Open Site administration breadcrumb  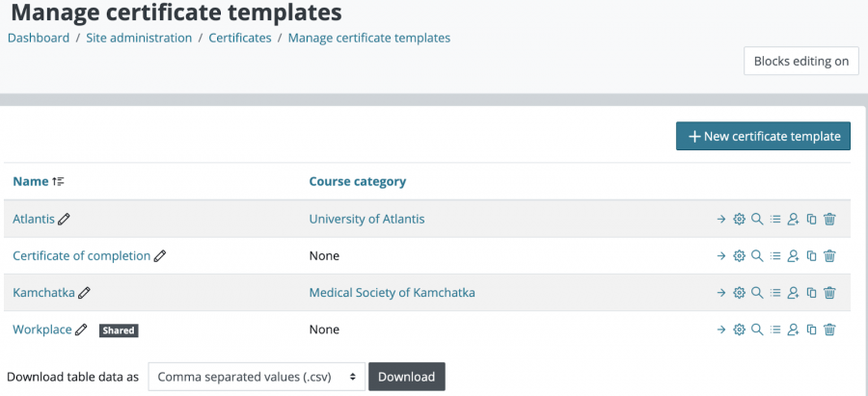point(139,39)
